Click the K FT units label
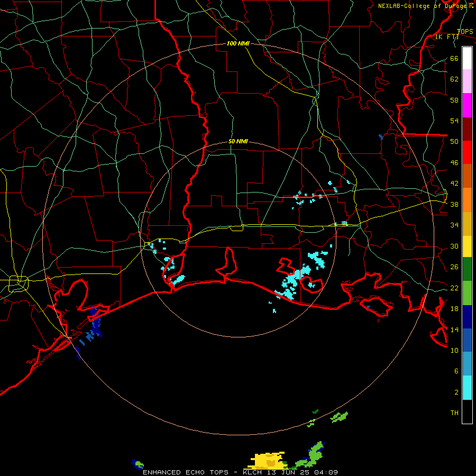Image resolution: width=476 pixels, height=476 pixels. (447, 37)
